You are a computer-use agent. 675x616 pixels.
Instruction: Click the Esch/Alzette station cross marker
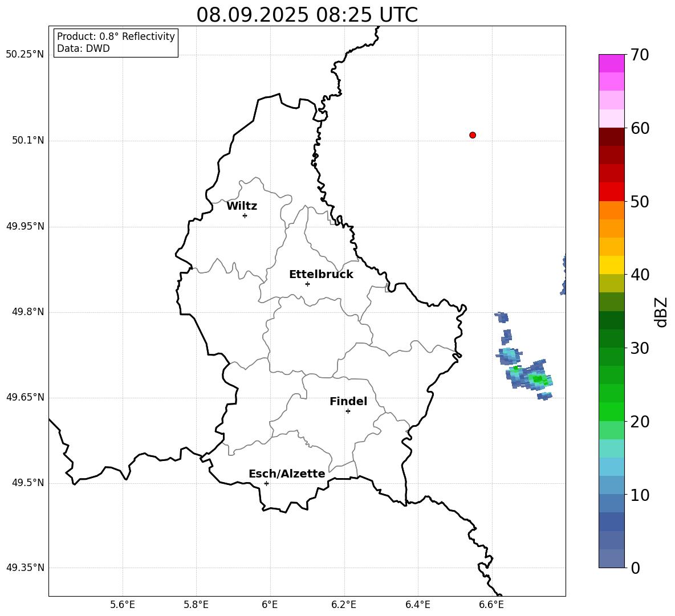[266, 483]
